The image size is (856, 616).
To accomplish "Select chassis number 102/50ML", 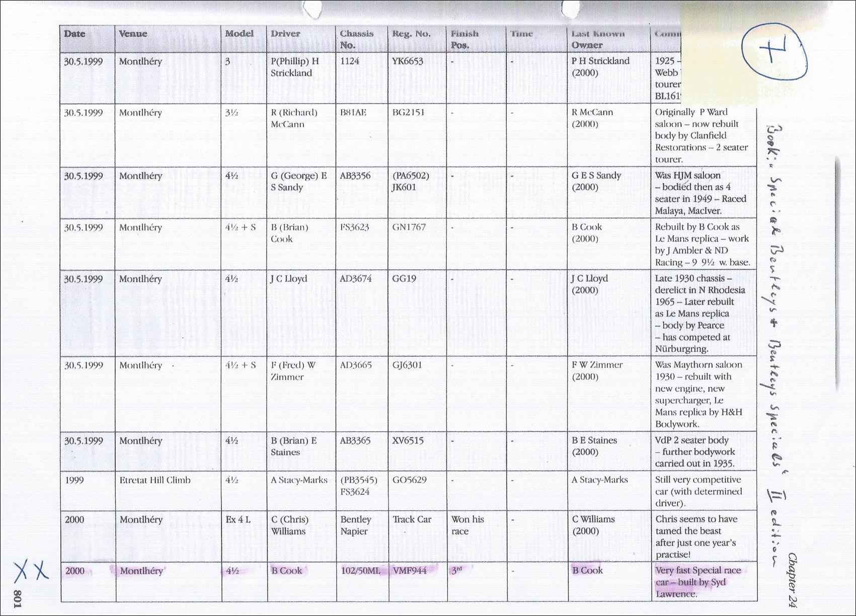I will coord(361,571).
